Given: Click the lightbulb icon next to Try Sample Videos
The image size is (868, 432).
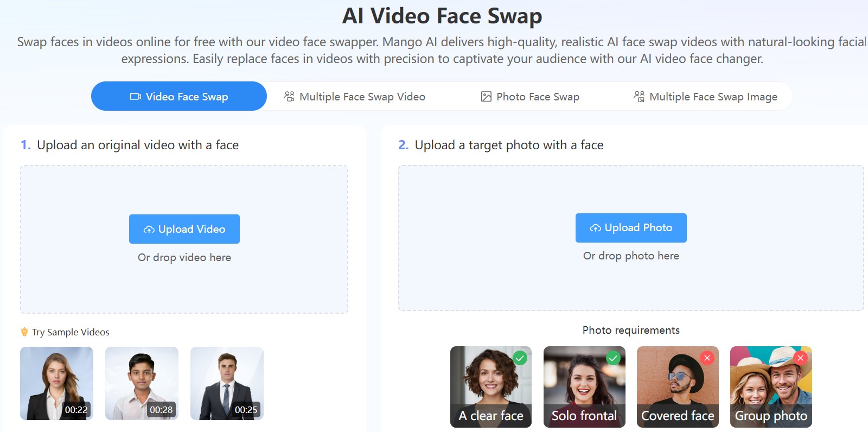Looking at the screenshot, I should click(24, 332).
